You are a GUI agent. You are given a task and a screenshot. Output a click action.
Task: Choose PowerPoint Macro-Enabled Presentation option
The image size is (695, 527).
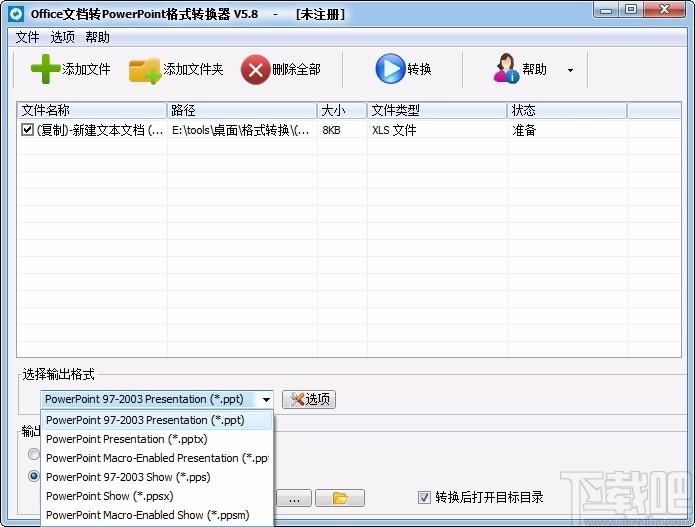tap(157, 458)
